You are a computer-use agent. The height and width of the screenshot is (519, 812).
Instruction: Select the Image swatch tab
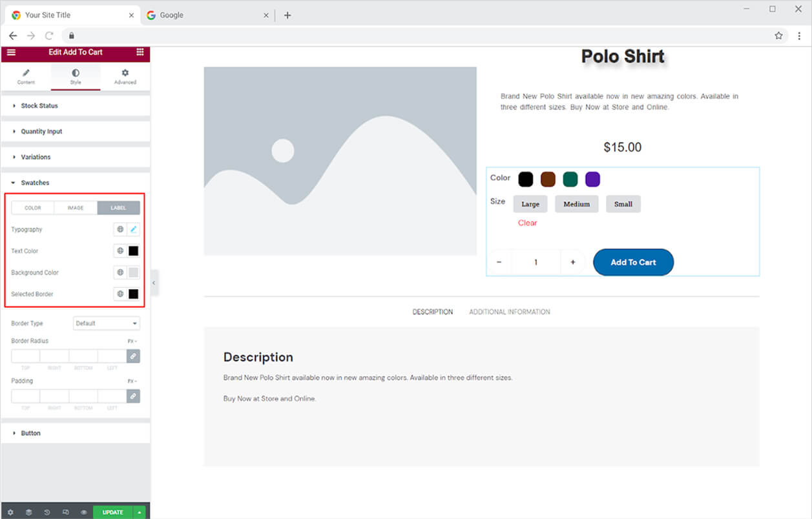[x=76, y=208]
